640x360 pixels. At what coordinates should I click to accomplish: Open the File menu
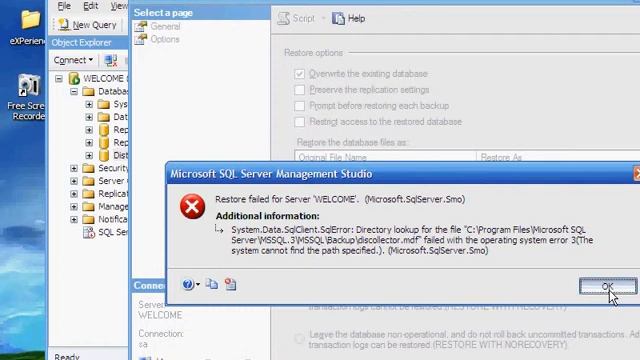(x=64, y=6)
